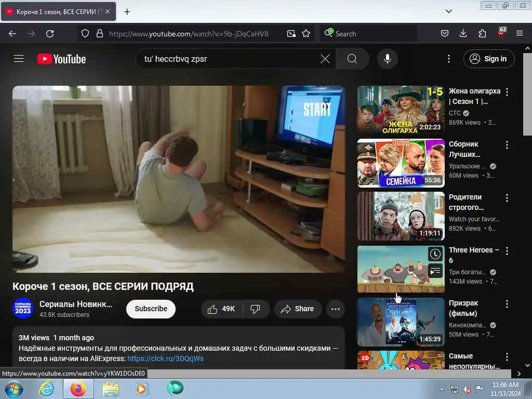Image resolution: width=532 pixels, height=399 pixels.
Task: Open muted volume tray icon
Action: (x=467, y=390)
